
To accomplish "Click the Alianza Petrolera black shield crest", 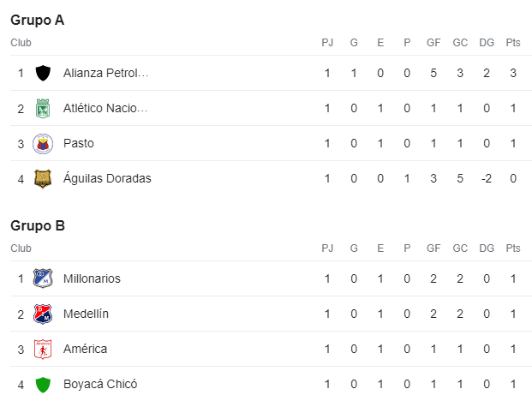I will 43,73.
